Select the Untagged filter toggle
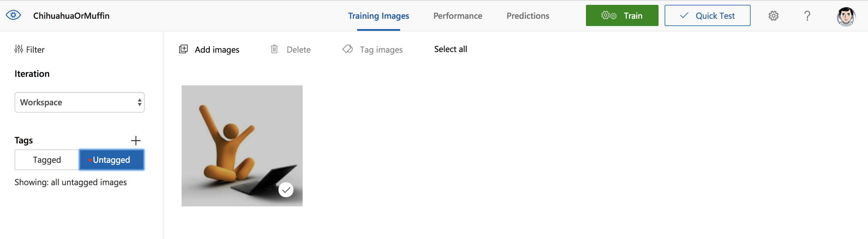The width and height of the screenshot is (868, 239). (x=112, y=160)
